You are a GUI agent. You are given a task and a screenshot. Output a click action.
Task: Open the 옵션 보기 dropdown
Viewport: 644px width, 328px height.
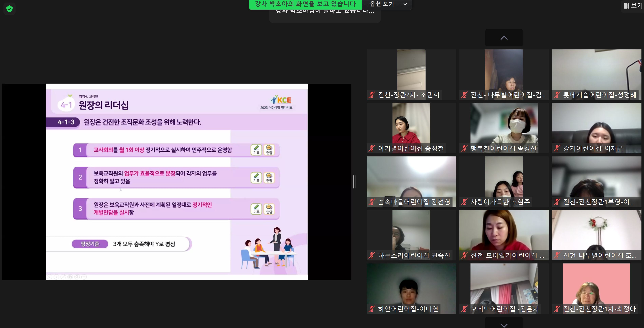click(x=388, y=4)
